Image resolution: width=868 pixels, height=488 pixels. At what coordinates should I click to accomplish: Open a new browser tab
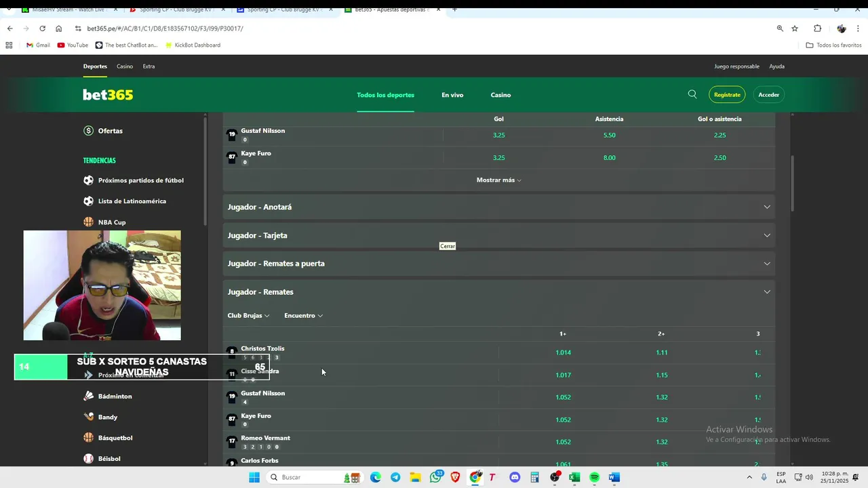tap(454, 9)
